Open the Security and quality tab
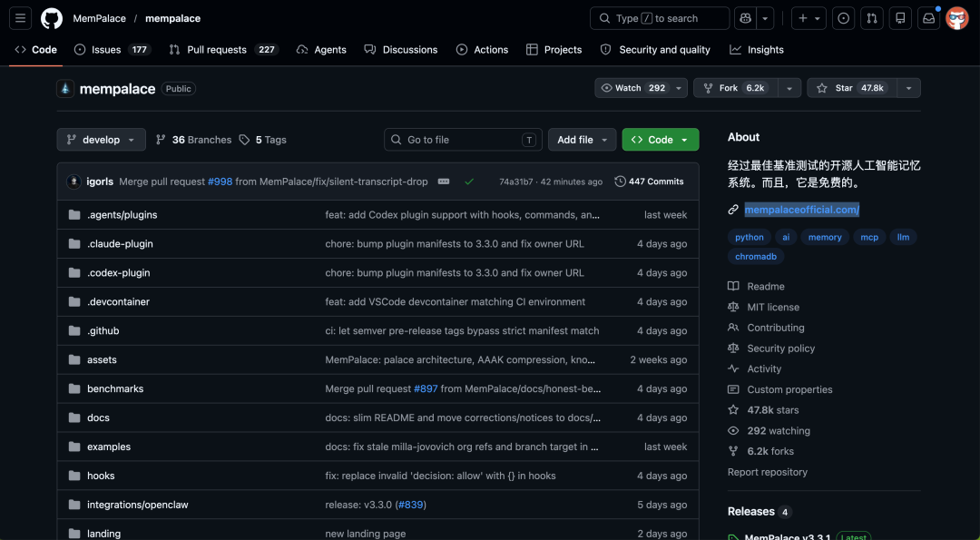Image resolution: width=980 pixels, height=540 pixels. click(655, 49)
